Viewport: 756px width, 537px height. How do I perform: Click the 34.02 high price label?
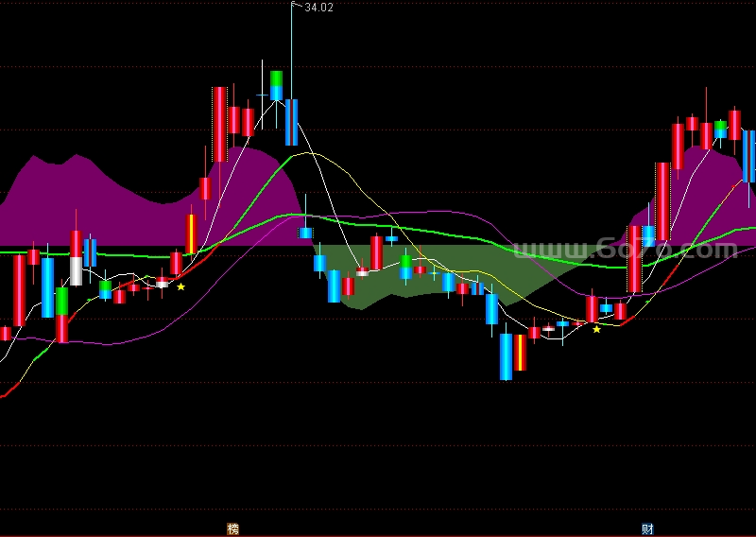click(x=318, y=8)
